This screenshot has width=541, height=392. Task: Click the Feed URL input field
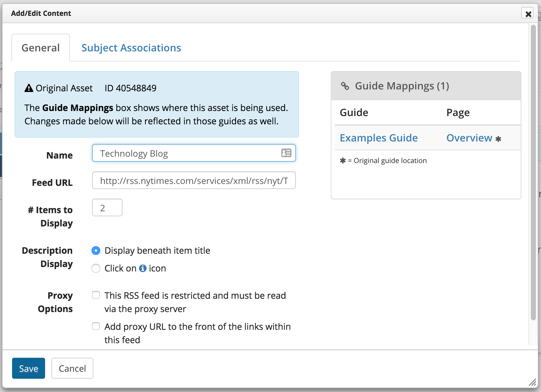pyautogui.click(x=194, y=180)
